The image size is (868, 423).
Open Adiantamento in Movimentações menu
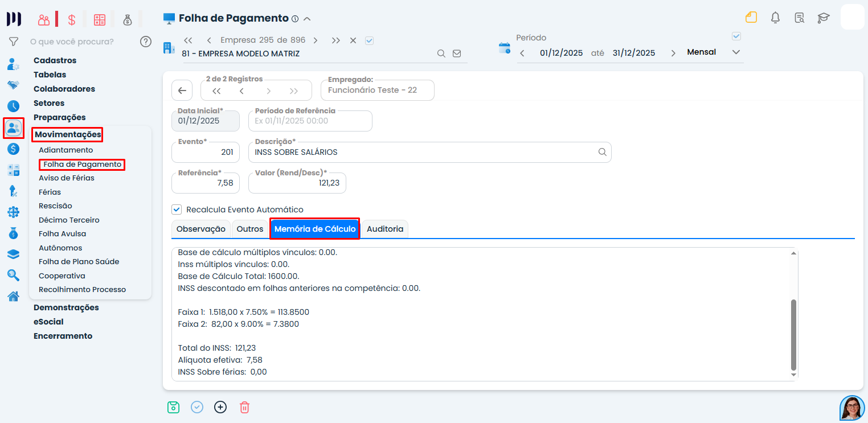pyautogui.click(x=65, y=150)
